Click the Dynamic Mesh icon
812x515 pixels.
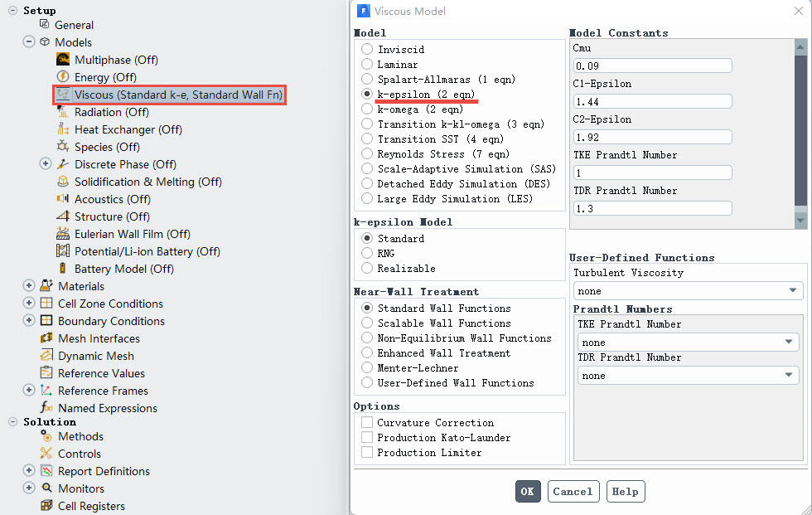point(46,356)
